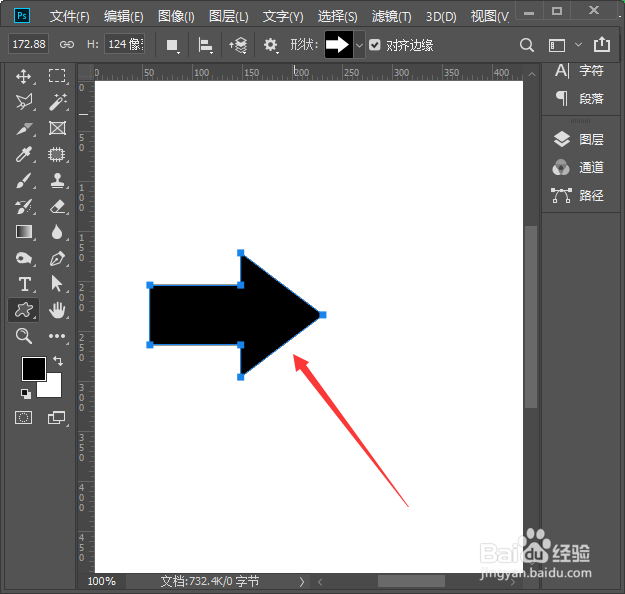The height and width of the screenshot is (594, 625).
Task: Change the screen mode
Action: click(56, 417)
